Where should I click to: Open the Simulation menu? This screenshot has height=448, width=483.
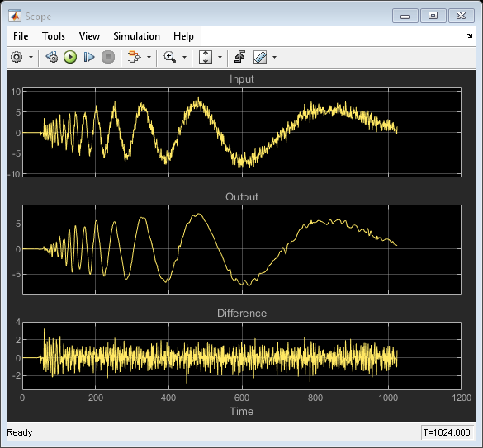point(137,36)
